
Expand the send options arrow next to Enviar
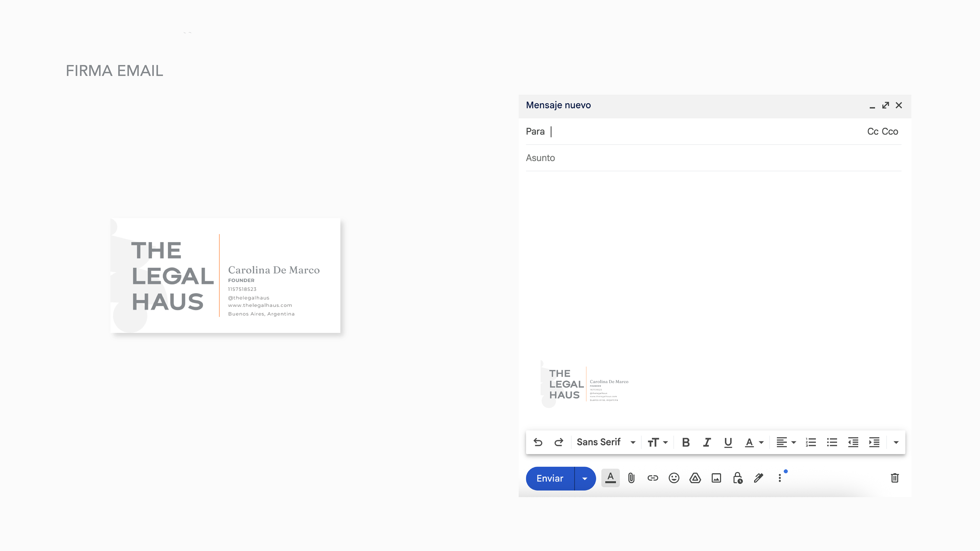tap(585, 478)
